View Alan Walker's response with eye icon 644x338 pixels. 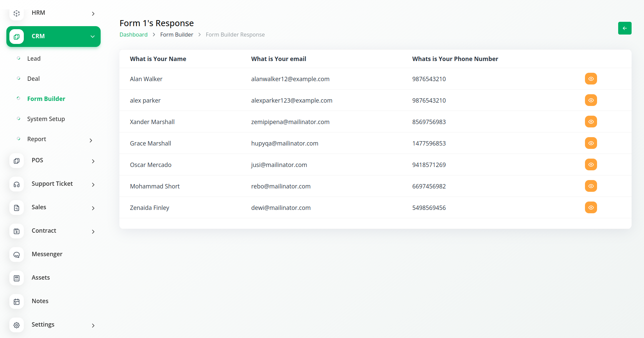pyautogui.click(x=591, y=79)
